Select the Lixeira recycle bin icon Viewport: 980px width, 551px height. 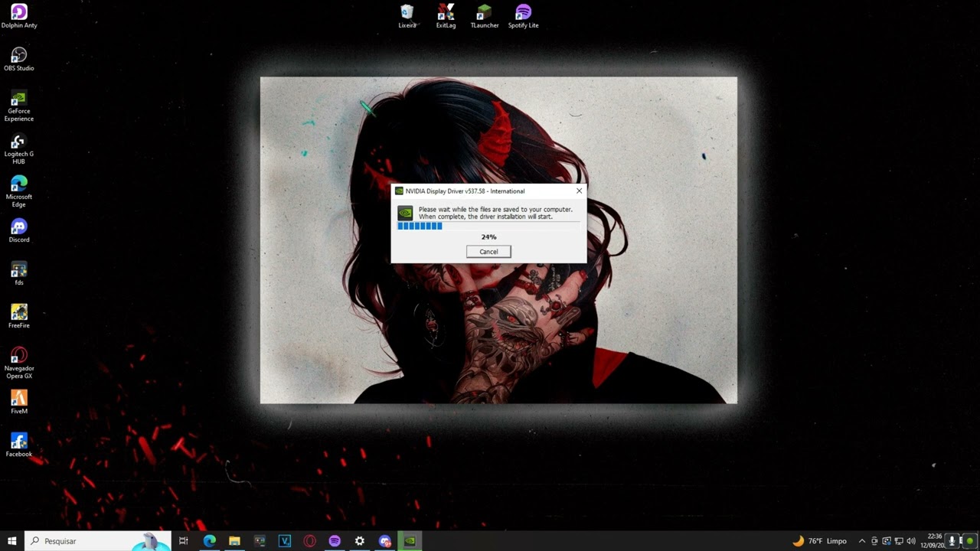[x=407, y=16]
